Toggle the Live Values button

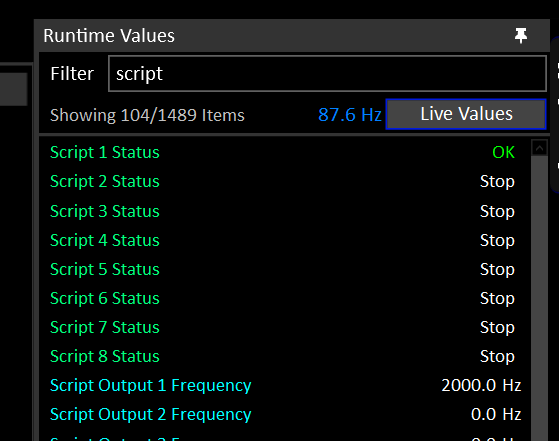(x=466, y=114)
